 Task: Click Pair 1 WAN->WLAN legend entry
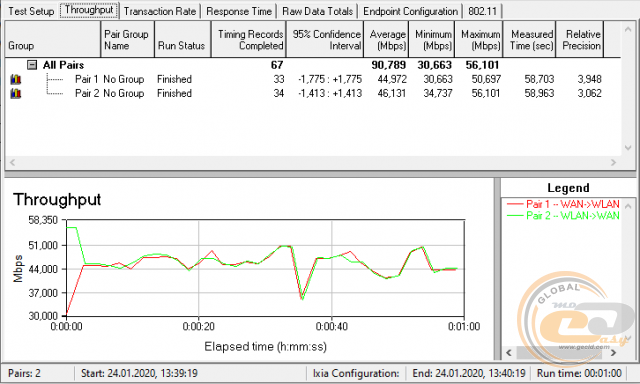pos(563,204)
